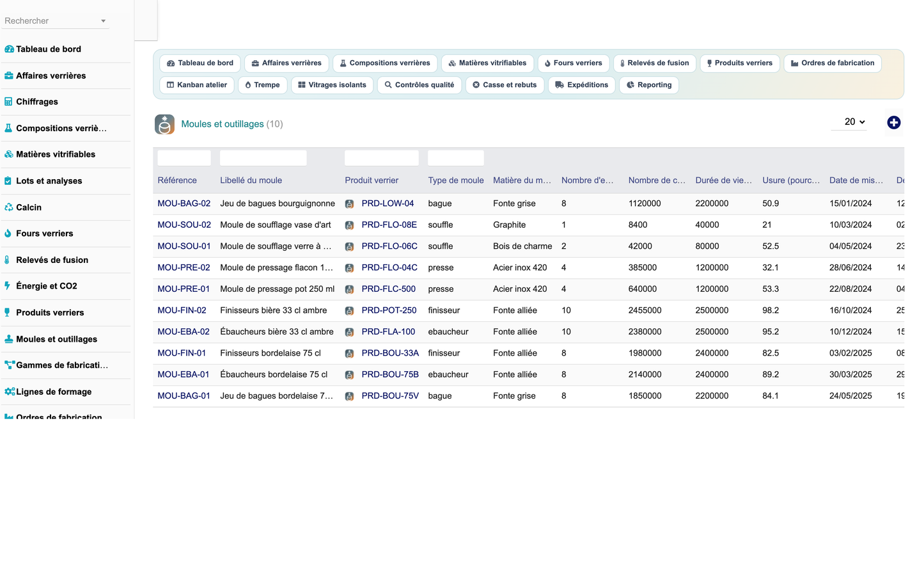Click the "Bois de charme" material cell
Screen dimensions: 924x572
pyautogui.click(x=522, y=246)
